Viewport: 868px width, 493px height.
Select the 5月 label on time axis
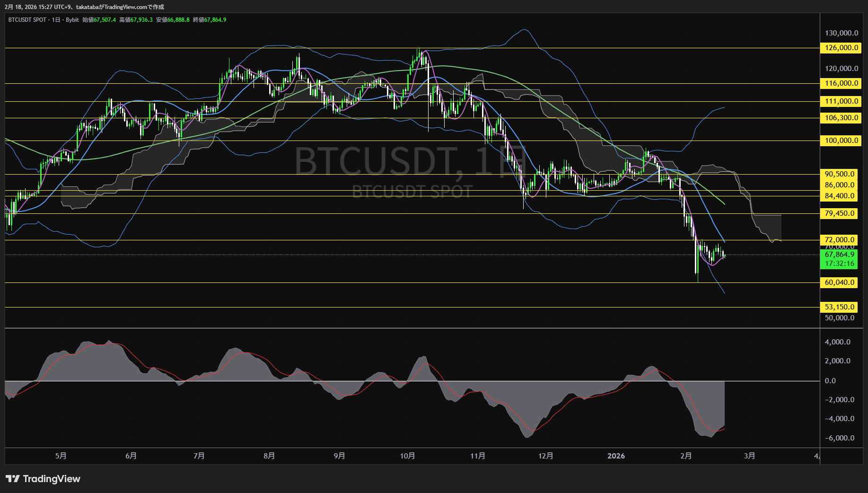coord(61,456)
